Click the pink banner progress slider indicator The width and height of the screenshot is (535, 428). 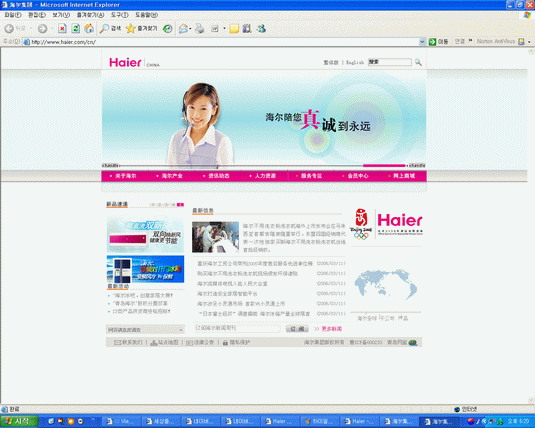click(384, 166)
